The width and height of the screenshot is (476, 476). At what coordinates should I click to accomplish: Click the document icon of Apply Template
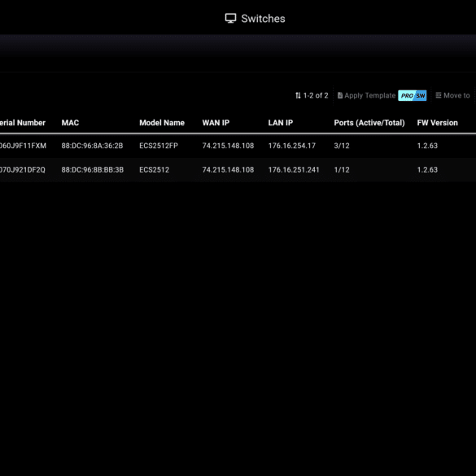click(x=340, y=95)
